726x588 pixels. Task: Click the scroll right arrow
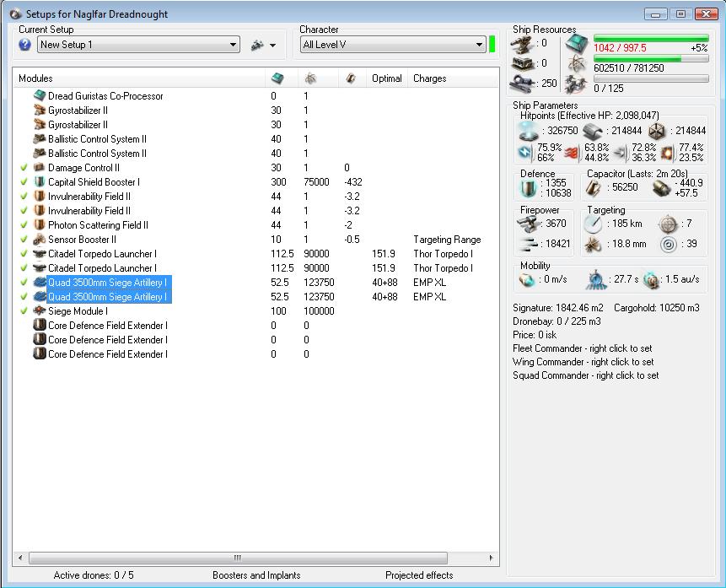(491, 558)
